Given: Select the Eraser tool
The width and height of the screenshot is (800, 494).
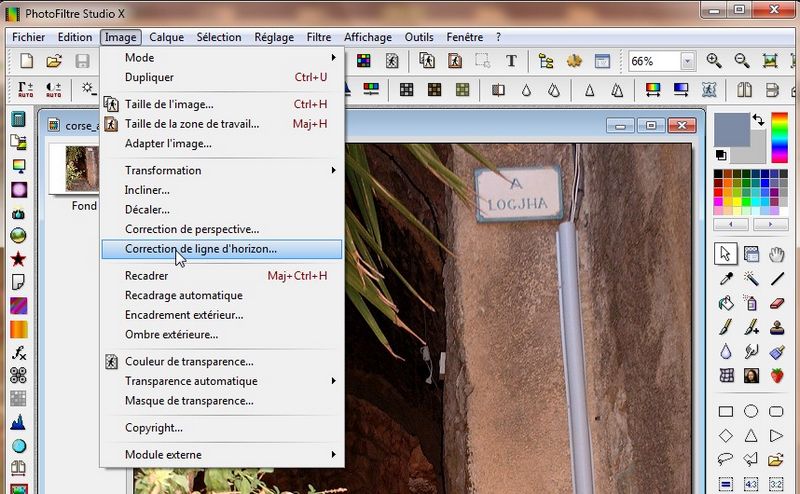Looking at the screenshot, I should point(777,303).
